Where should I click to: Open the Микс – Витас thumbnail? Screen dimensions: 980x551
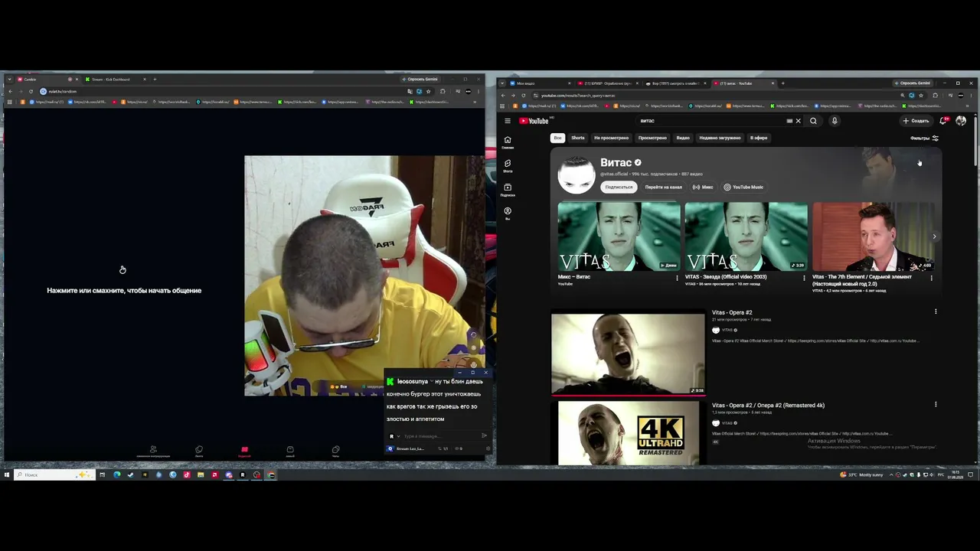click(619, 236)
